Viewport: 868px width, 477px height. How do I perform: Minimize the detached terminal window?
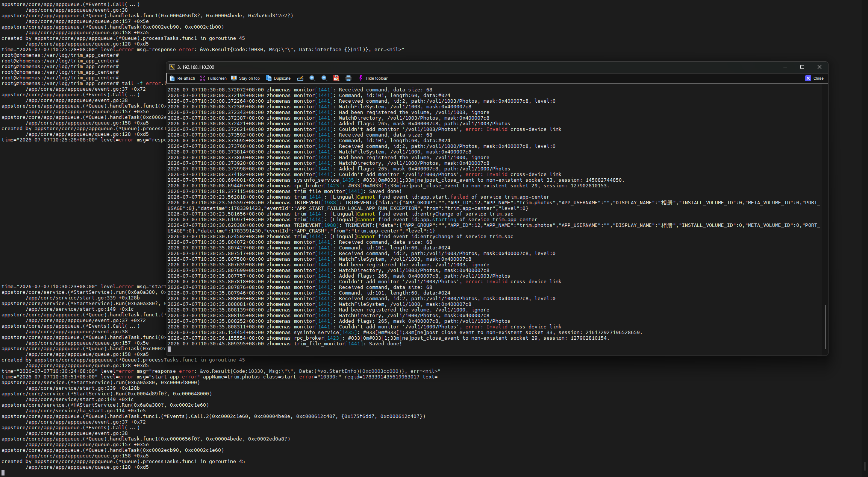click(785, 67)
